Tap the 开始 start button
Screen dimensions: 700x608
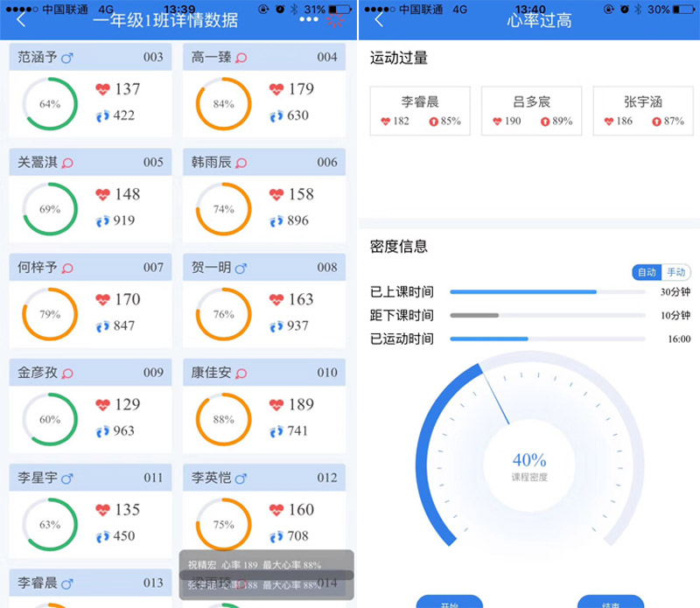(450, 602)
